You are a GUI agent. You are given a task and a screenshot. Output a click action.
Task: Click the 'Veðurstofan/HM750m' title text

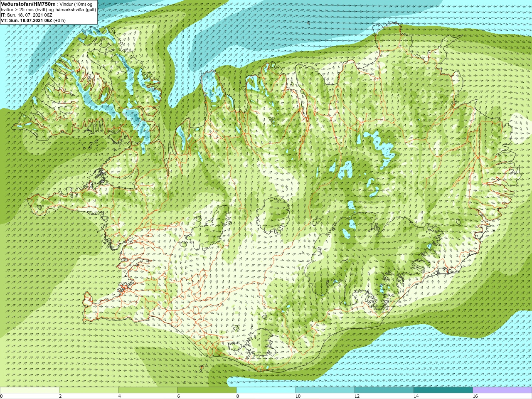pos(28,4)
